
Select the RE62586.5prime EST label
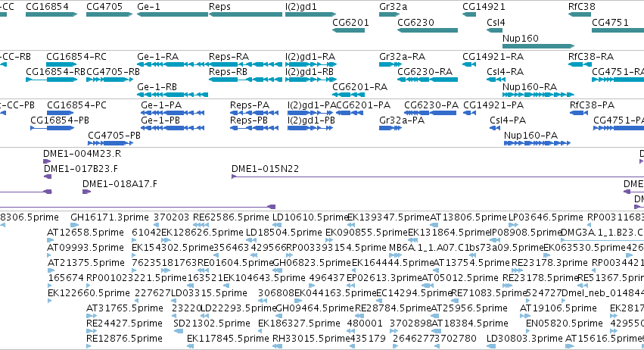click(231, 217)
